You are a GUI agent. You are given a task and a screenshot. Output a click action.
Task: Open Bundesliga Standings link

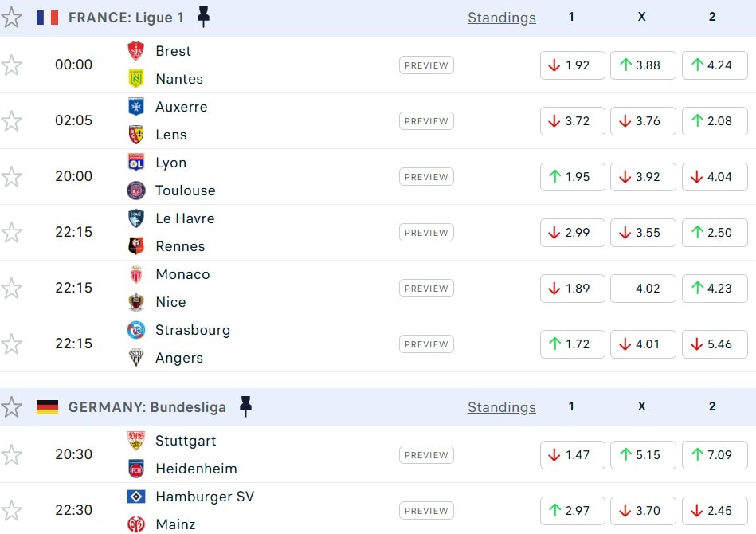pos(501,407)
